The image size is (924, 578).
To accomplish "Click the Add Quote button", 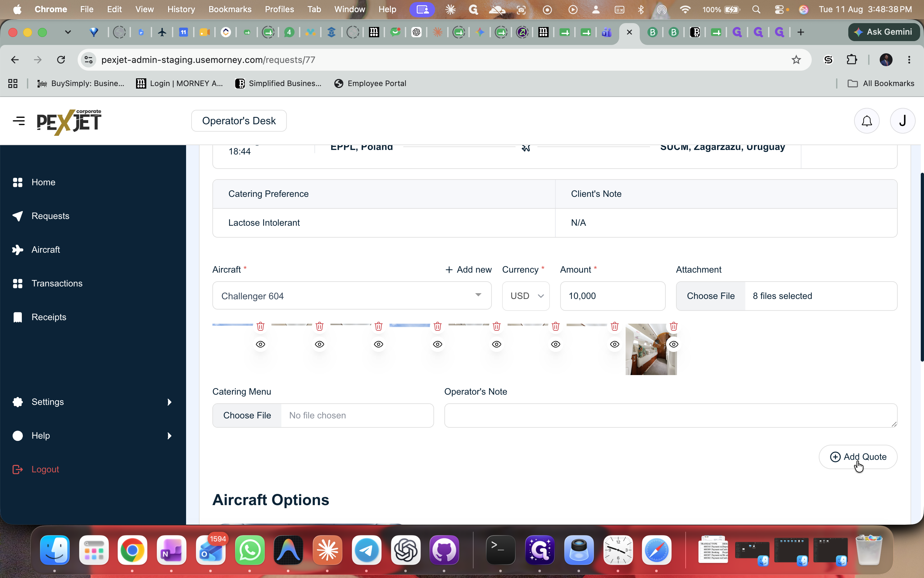I will click(858, 457).
